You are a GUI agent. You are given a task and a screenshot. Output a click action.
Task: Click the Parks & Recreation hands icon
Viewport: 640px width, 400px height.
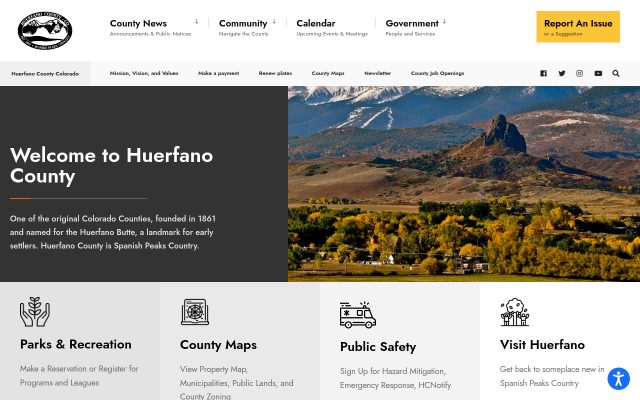click(x=35, y=312)
